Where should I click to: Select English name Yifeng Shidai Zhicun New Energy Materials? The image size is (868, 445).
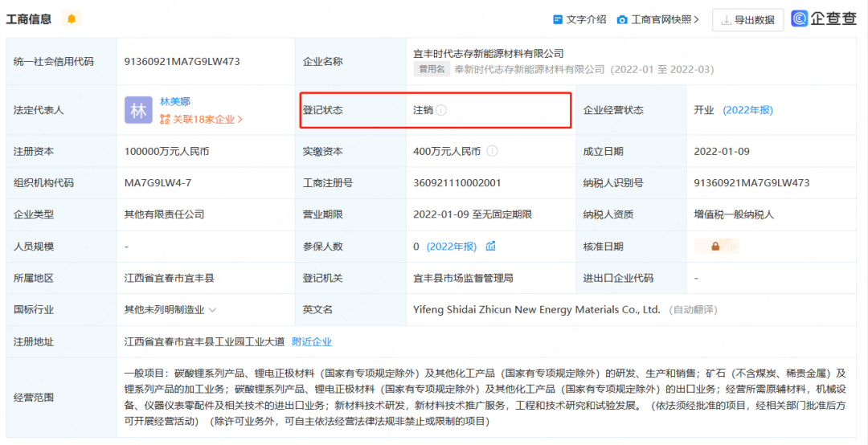click(x=537, y=310)
